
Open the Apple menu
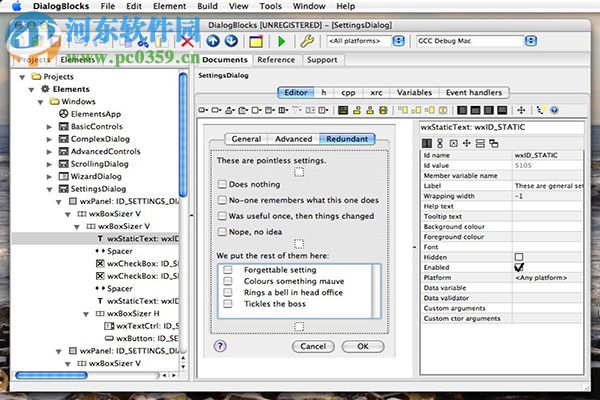(x=16, y=6)
